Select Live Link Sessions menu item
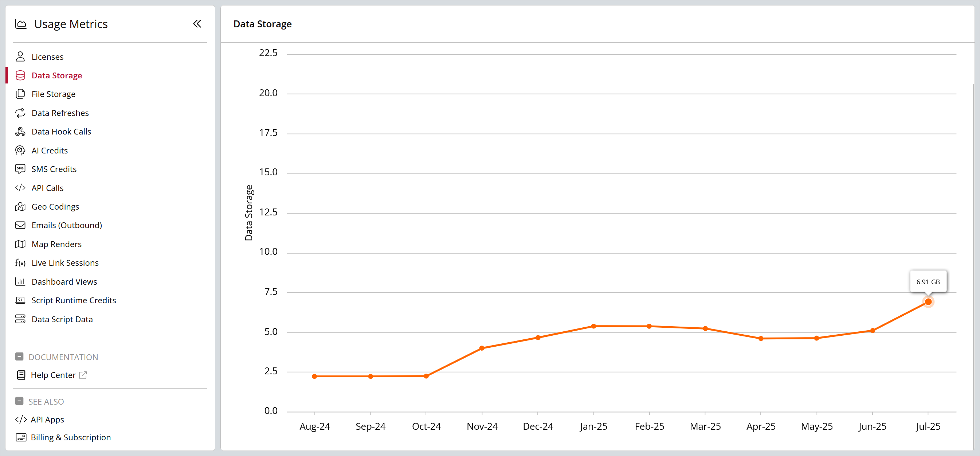 click(x=65, y=263)
